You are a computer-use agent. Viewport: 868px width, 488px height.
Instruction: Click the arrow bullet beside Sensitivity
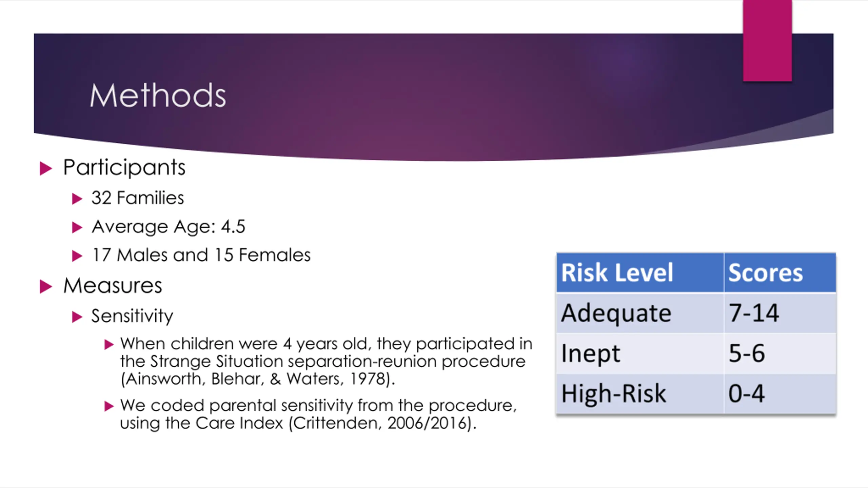[x=77, y=317]
